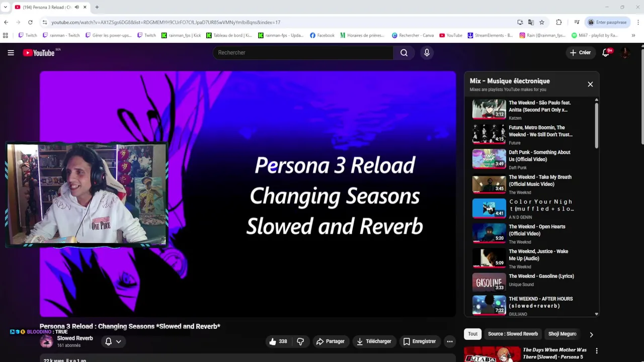Play The Weeknd - São Paulo thumbnail
This screenshot has width=644, height=362.
point(489,109)
